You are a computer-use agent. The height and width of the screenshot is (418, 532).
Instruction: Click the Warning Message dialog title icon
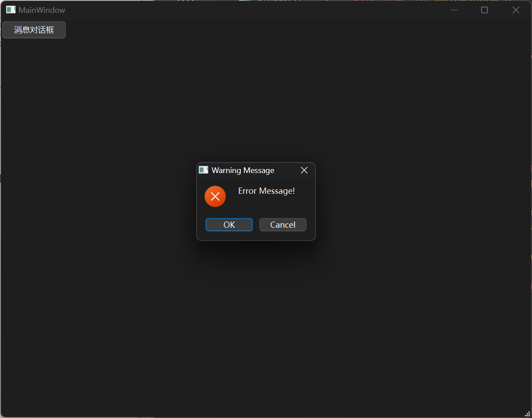click(x=203, y=170)
